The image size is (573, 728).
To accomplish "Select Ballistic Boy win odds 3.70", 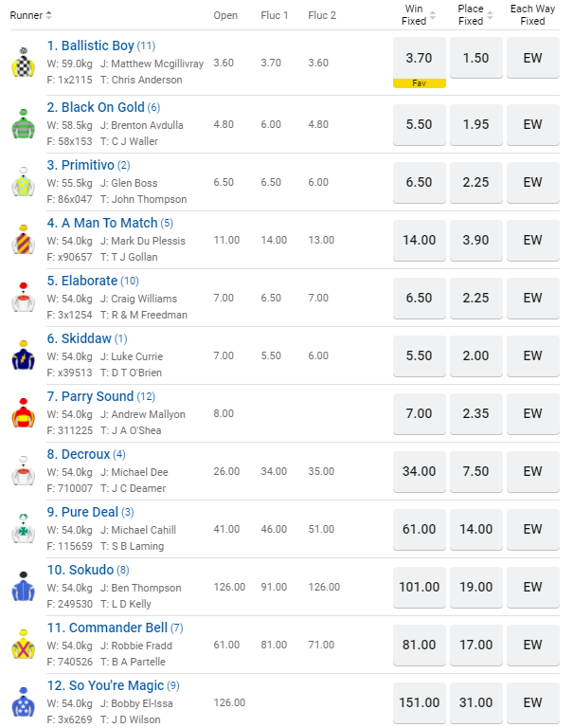I will [x=419, y=58].
